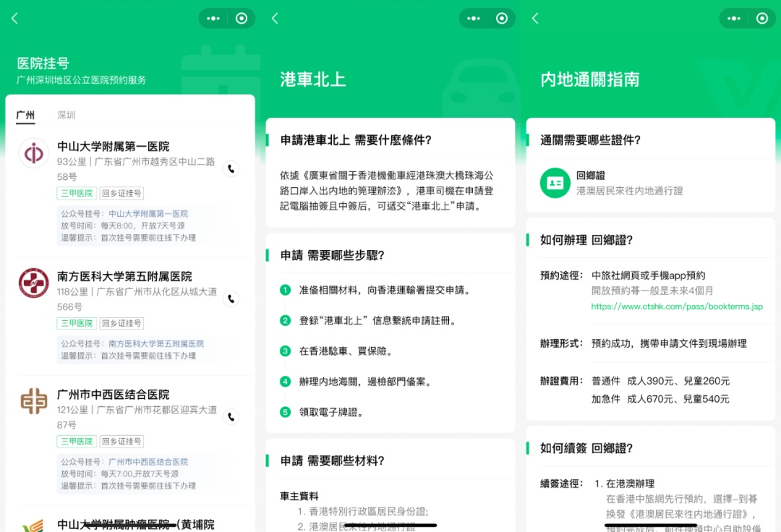
Task: Tap heading 通關需要哪些證件?
Action: 590,140
